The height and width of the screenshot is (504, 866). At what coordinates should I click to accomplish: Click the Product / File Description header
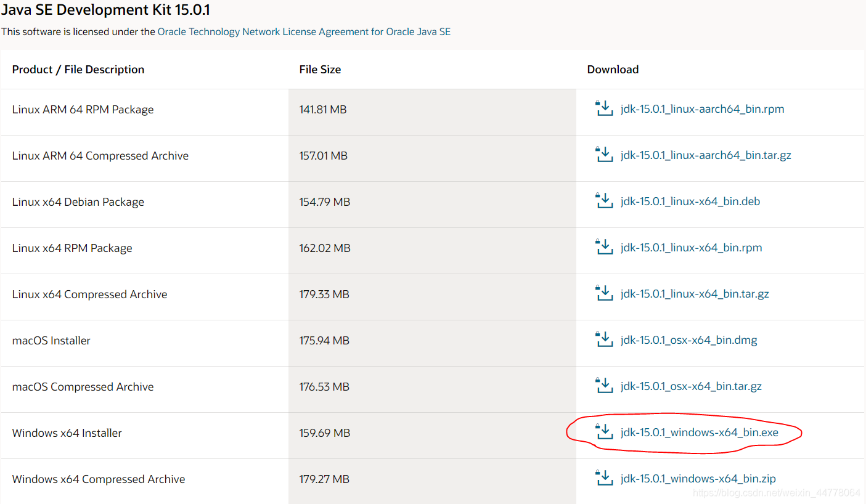tap(78, 70)
